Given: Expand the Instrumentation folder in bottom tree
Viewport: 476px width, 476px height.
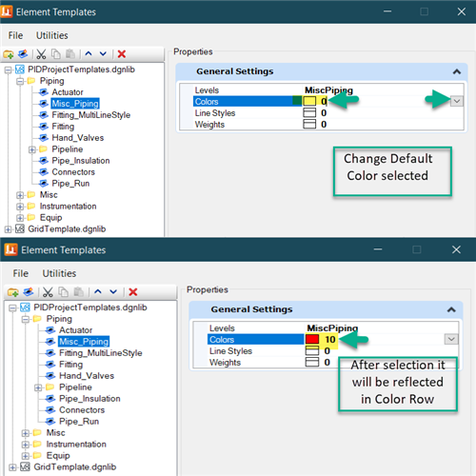Looking at the screenshot, I should click(x=26, y=445).
